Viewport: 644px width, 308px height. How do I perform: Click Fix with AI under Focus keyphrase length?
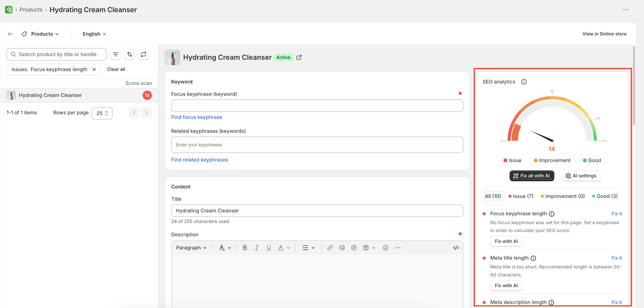coord(506,241)
